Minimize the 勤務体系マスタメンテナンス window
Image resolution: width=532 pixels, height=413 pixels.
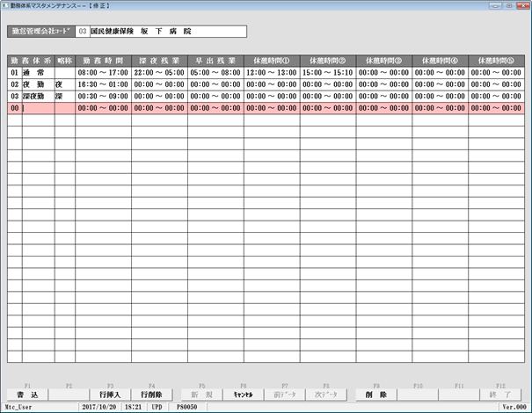496,6
